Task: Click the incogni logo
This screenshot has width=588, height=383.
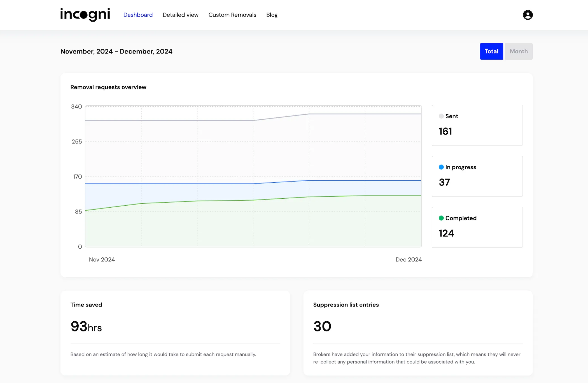Action: point(85,15)
